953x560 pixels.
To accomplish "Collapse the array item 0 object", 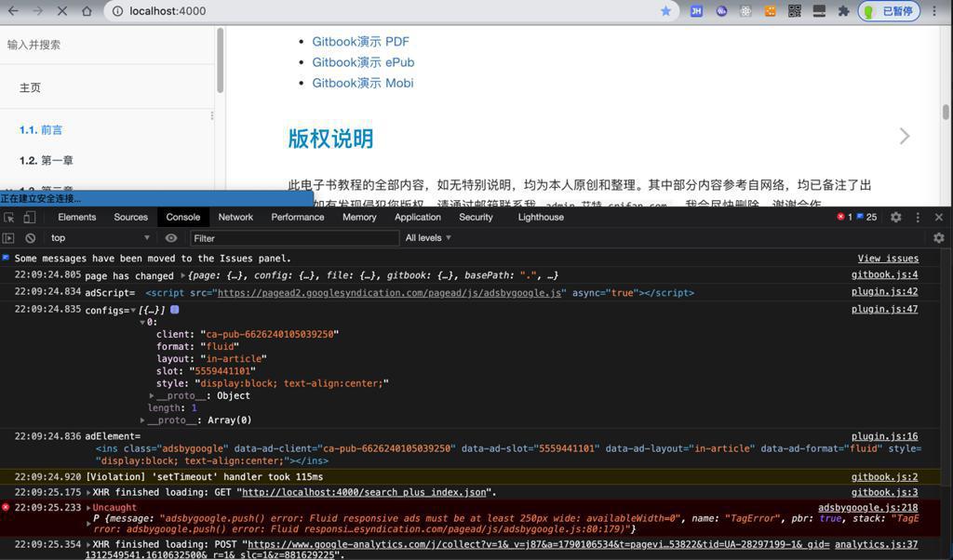I will 142,322.
